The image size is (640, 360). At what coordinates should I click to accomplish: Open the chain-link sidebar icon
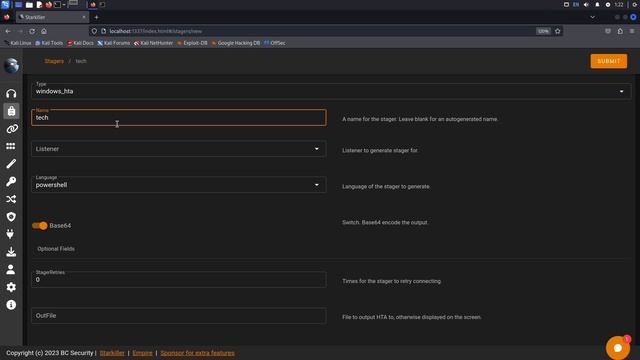pos(11,129)
